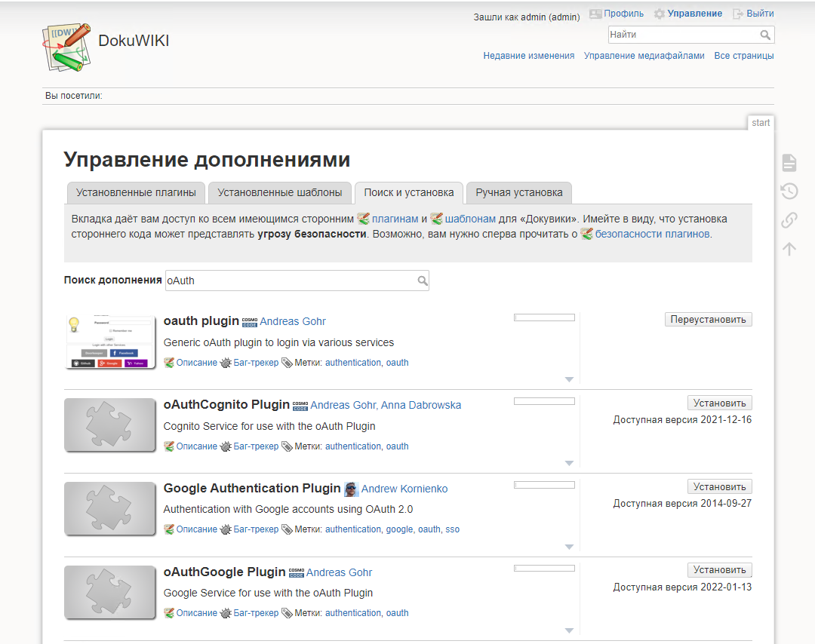Click the oauth plugin popularity bar
The height and width of the screenshot is (644, 815).
point(544,317)
